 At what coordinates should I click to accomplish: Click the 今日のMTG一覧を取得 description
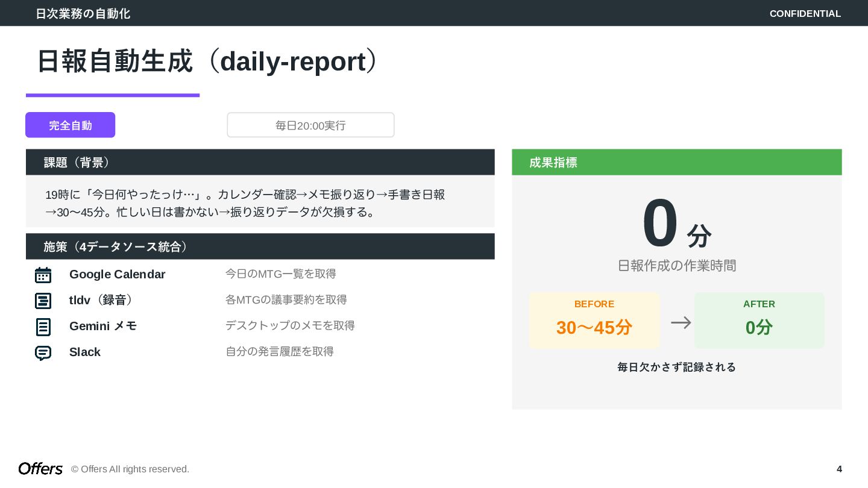coord(281,274)
